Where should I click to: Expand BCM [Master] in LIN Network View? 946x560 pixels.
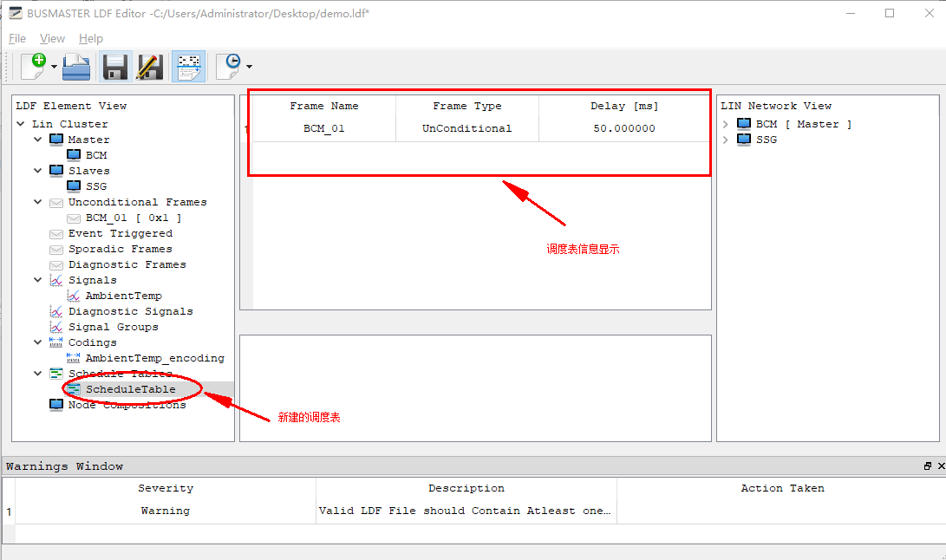click(725, 124)
